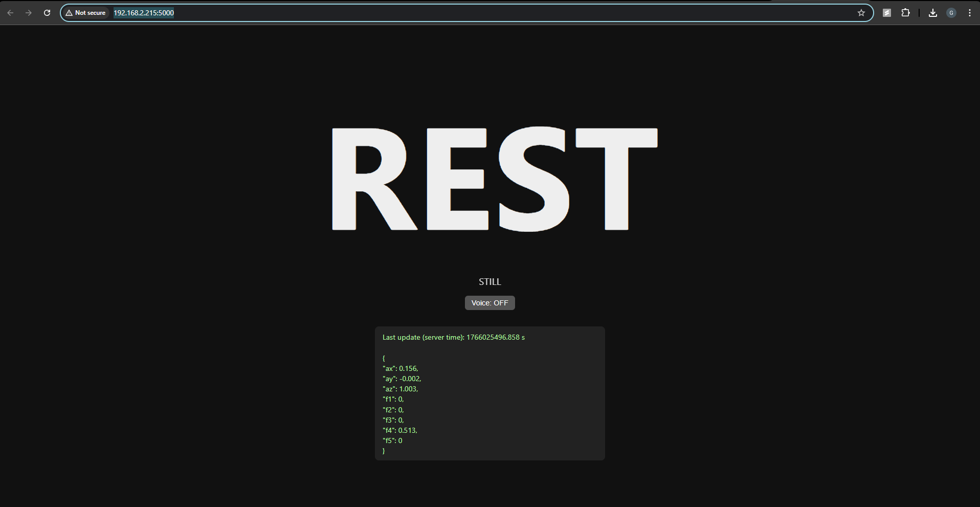The width and height of the screenshot is (980, 507).
Task: Open the profile avatar menu
Action: point(951,13)
